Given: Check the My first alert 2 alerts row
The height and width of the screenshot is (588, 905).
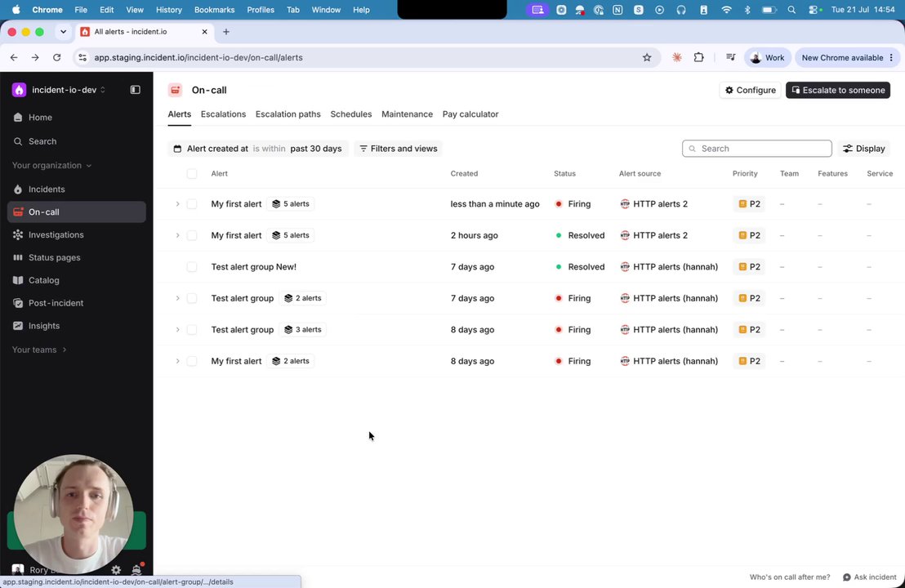Looking at the screenshot, I should coord(192,361).
